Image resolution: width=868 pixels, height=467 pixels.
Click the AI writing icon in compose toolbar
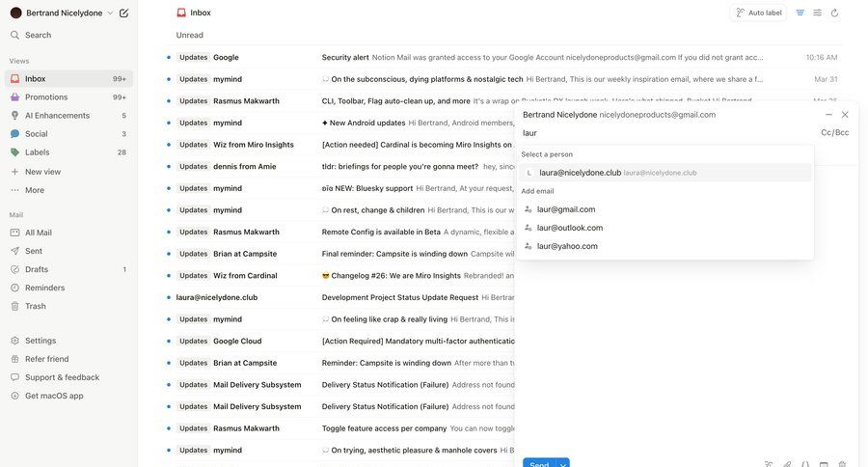[x=769, y=464]
